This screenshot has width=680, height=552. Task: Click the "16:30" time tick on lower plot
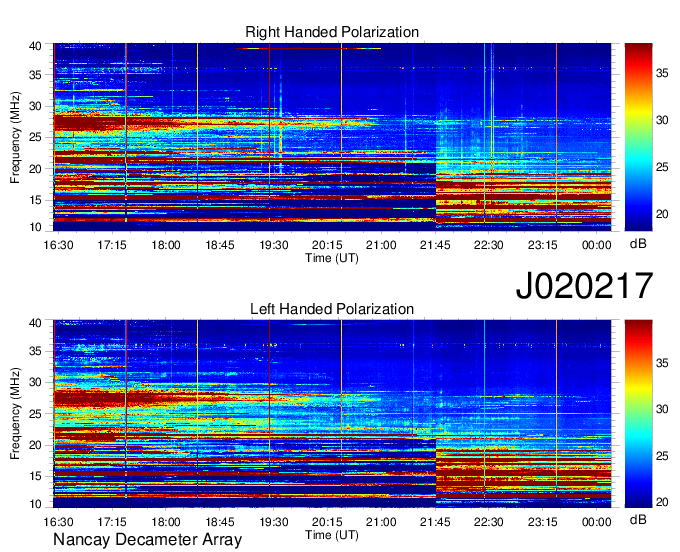[x=59, y=522]
